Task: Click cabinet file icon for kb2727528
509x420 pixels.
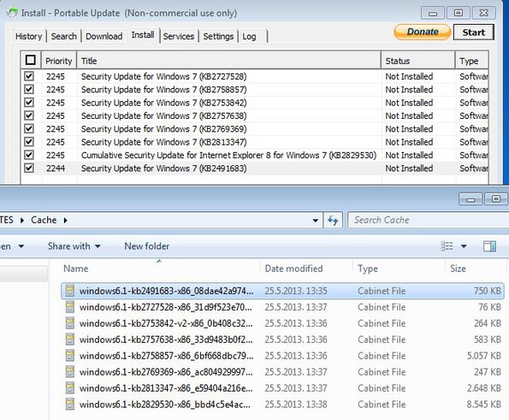Action: click(70, 307)
